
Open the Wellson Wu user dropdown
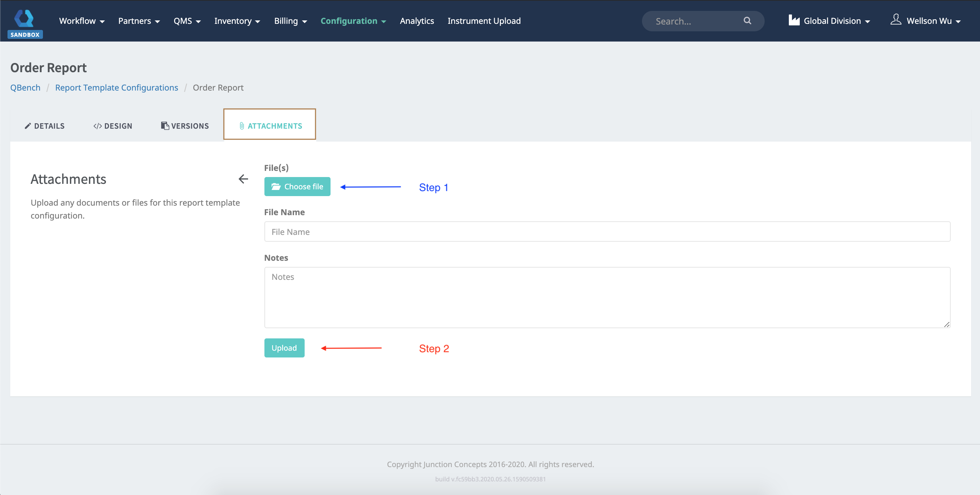click(x=933, y=21)
